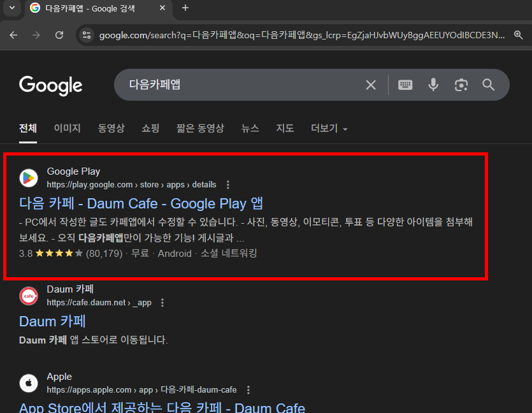Open Google Lens image search camera icon
532x413 pixels.
[461, 84]
